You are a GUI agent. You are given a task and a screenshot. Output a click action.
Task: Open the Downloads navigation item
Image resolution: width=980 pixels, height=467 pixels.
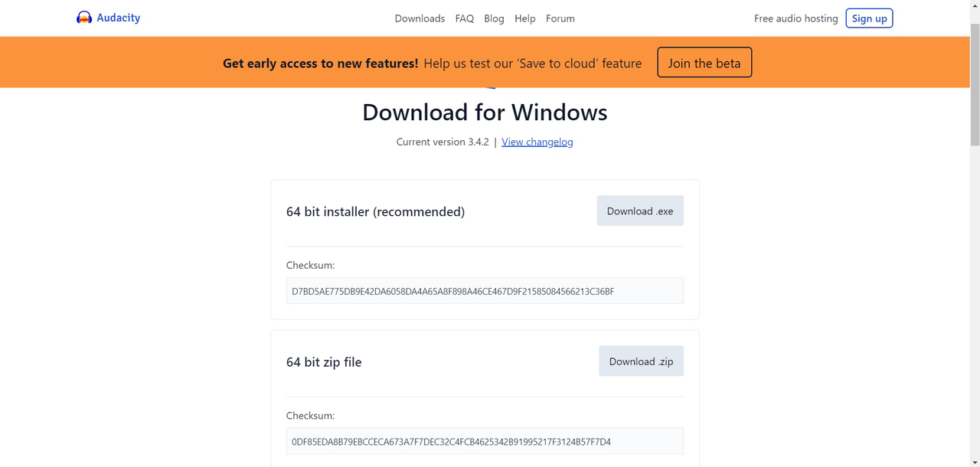420,18
